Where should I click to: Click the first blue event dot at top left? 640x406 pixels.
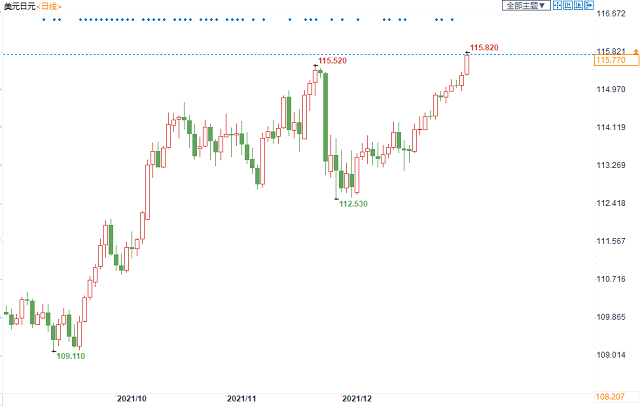(x=43, y=19)
